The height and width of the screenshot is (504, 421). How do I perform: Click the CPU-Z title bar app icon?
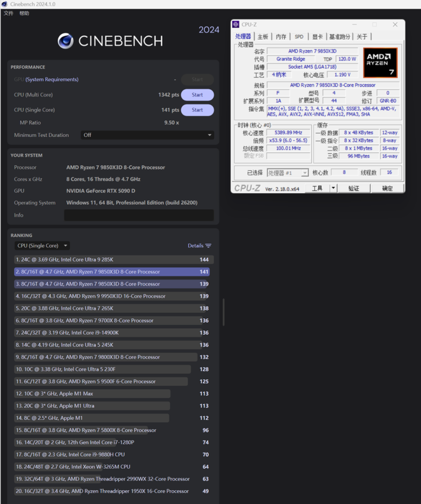coord(236,25)
